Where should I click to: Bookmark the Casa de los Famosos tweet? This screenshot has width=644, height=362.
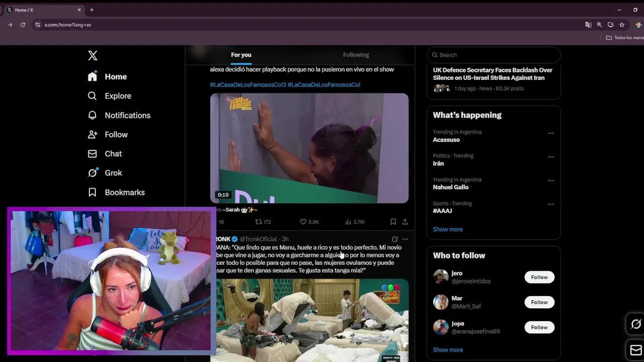(x=393, y=222)
